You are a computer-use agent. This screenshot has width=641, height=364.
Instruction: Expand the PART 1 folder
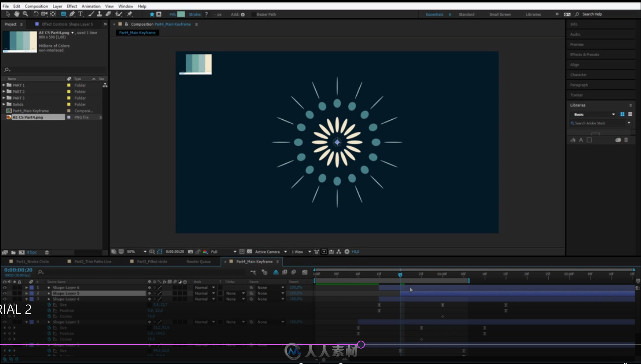tap(4, 85)
